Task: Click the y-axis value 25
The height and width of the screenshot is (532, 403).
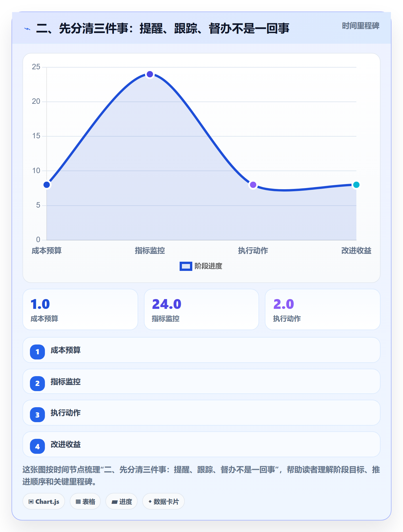Action: coord(36,67)
